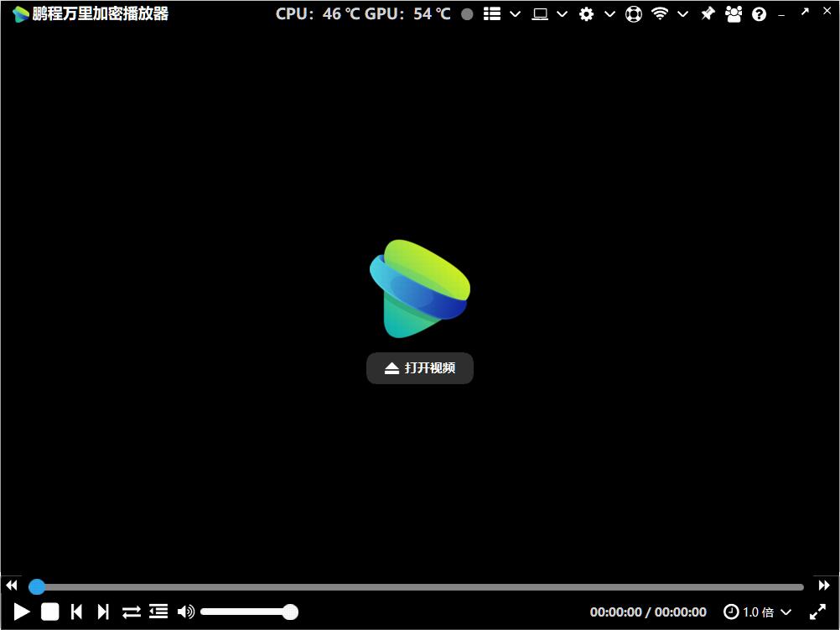The image size is (840, 630).
Task: Fast forward with the double-right arrow
Action: tap(824, 586)
